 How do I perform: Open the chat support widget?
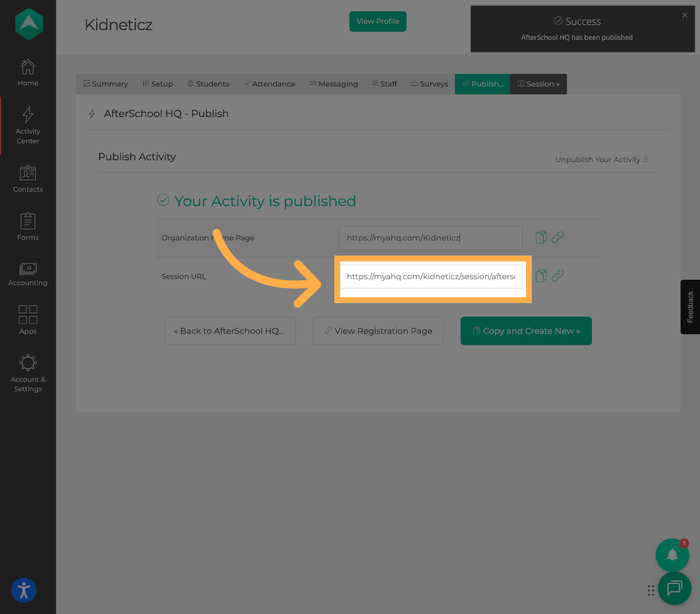(x=674, y=588)
